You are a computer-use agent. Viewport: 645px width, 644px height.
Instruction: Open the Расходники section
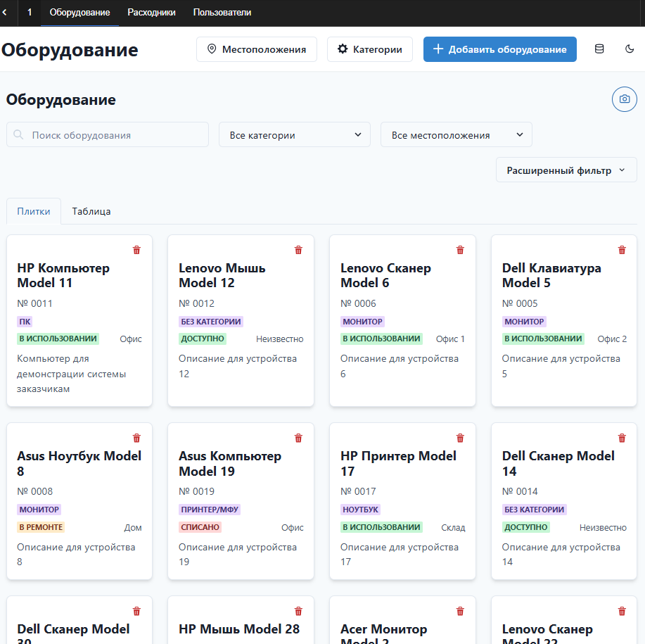(x=151, y=12)
